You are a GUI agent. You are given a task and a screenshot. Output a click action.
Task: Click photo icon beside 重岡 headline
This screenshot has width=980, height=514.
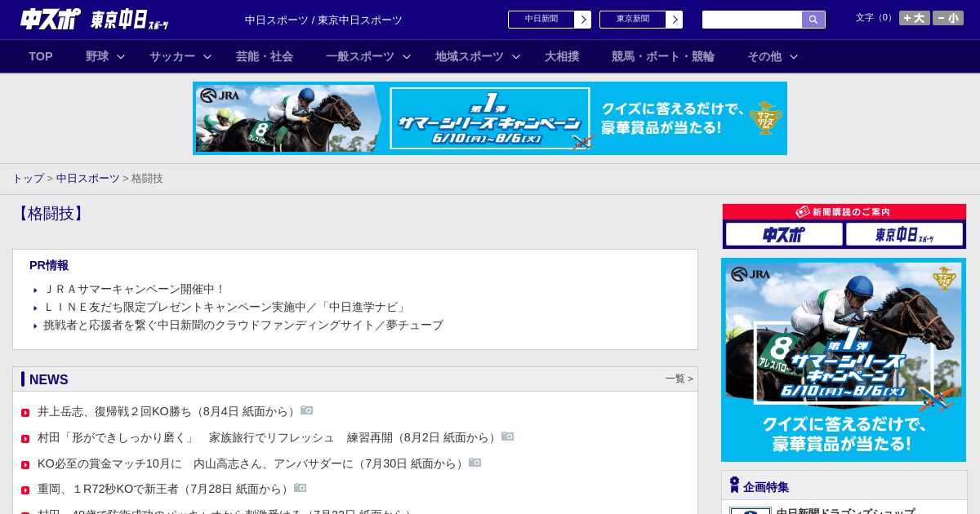[x=301, y=488]
